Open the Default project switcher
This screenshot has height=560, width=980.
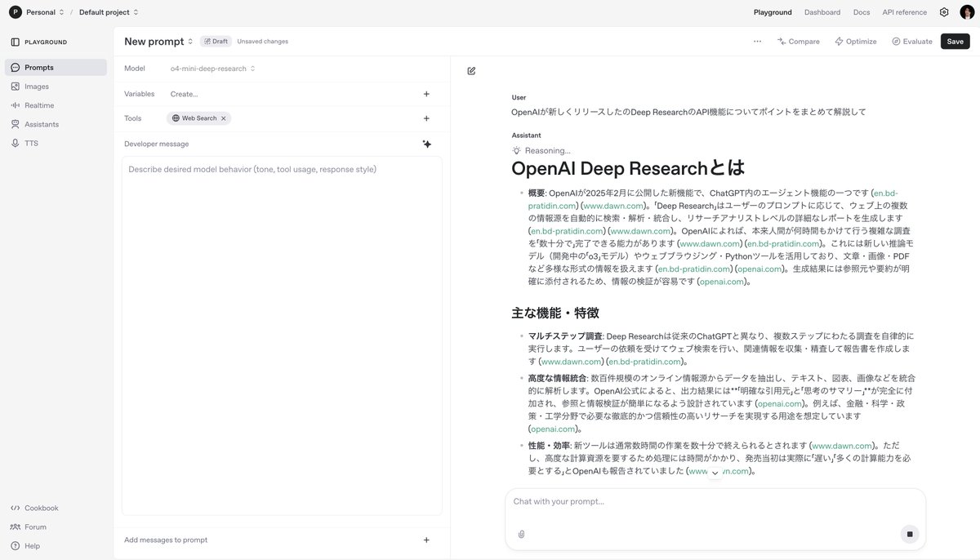tap(109, 12)
